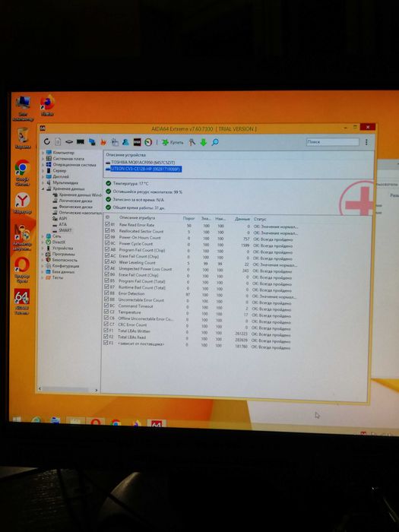The height and width of the screenshot is (532, 399).
Task: Expand the Сервер tree node
Action: click(x=43, y=171)
